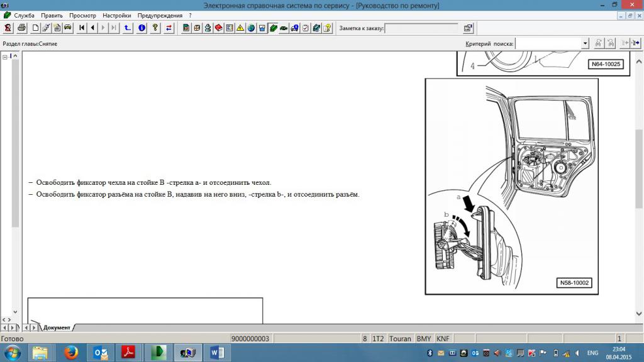
Task: Open Adobe Reader from the taskbar
Action: pyautogui.click(x=128, y=353)
